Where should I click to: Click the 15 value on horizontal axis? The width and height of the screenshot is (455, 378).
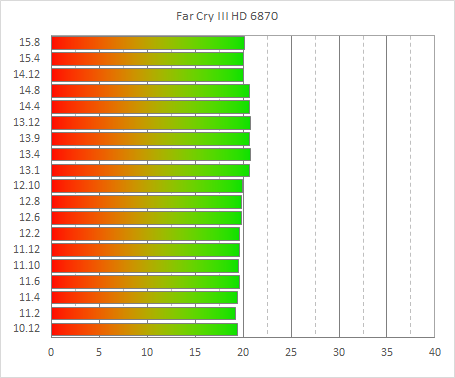tap(195, 352)
